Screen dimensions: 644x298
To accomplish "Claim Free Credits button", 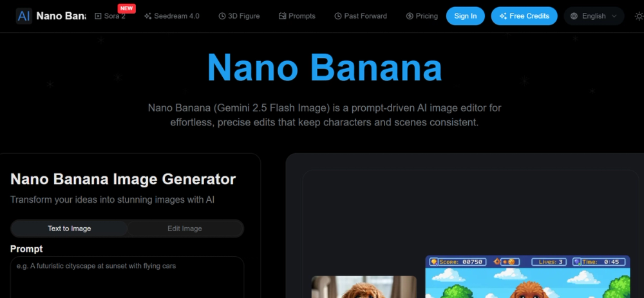I will click(x=524, y=16).
